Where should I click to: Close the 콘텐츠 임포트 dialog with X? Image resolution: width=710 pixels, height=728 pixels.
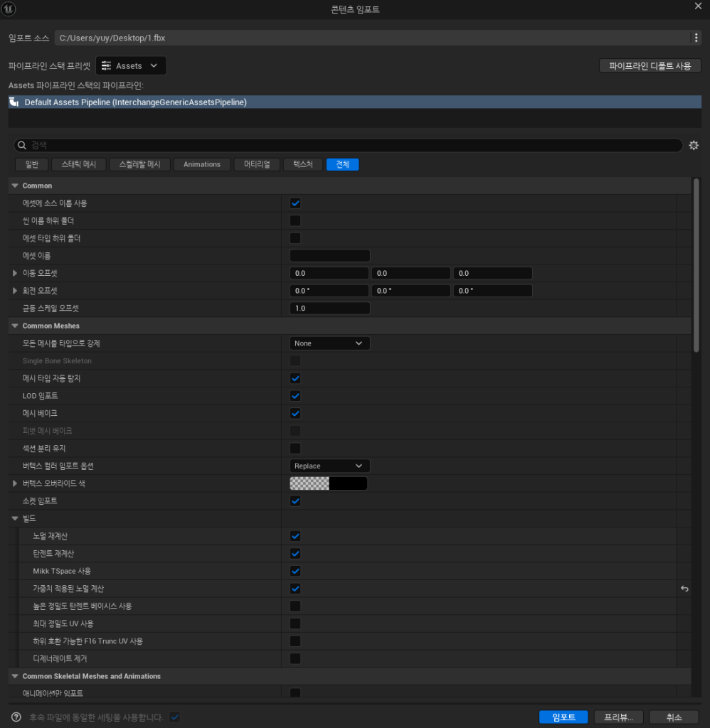coord(697,6)
